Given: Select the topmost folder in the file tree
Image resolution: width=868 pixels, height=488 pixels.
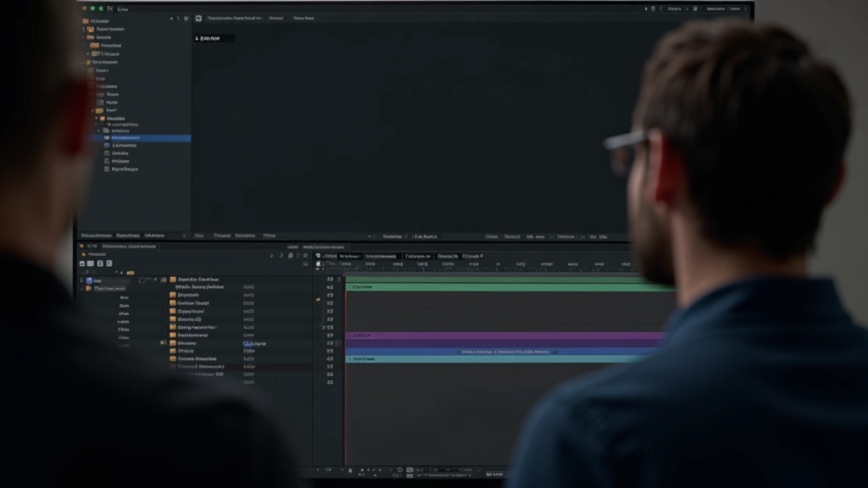Looking at the screenshot, I should (96, 21).
